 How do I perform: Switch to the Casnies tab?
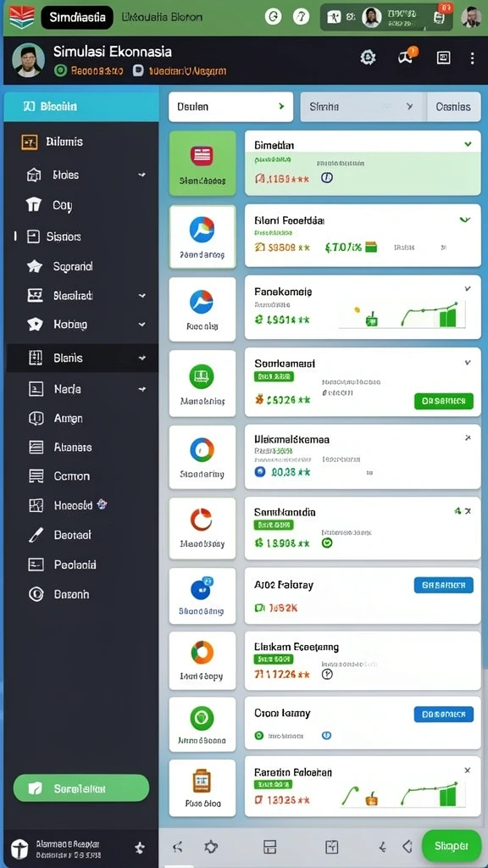click(x=453, y=107)
